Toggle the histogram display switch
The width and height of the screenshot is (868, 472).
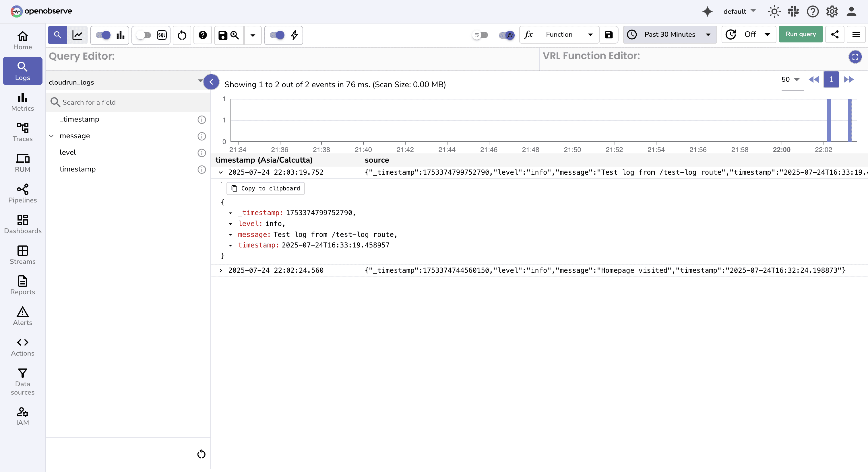102,35
